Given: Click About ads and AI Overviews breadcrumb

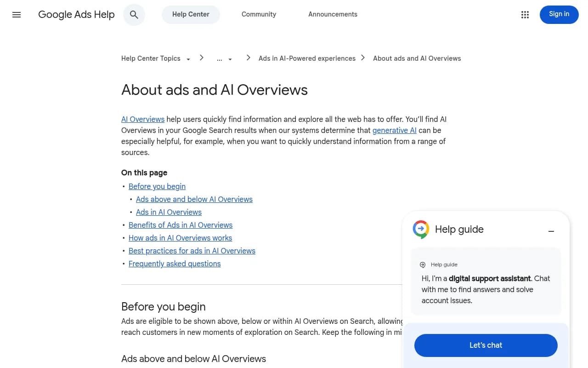Looking at the screenshot, I should click(x=417, y=58).
